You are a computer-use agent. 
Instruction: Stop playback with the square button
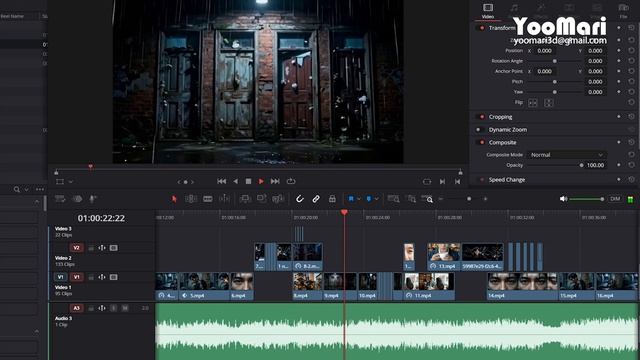248,181
